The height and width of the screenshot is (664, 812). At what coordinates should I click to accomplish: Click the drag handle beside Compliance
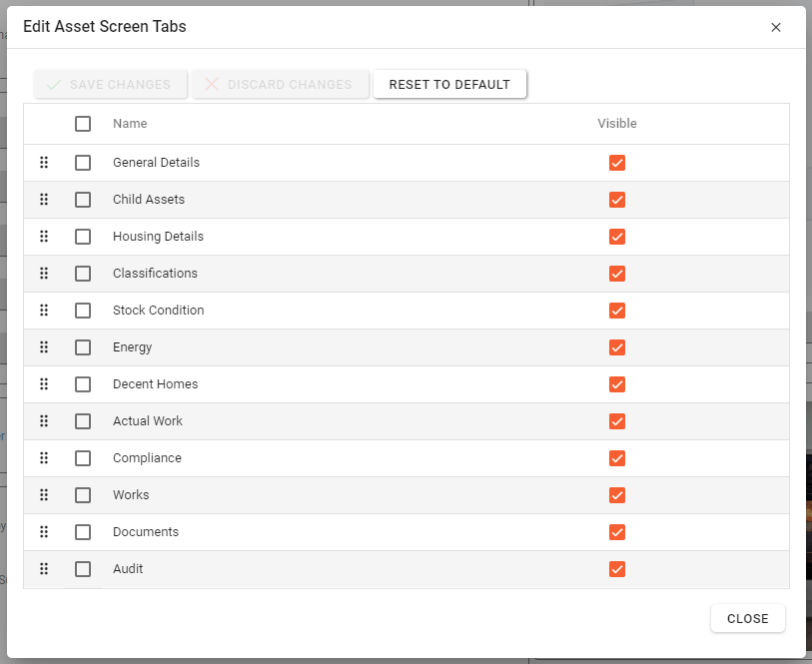tap(44, 458)
